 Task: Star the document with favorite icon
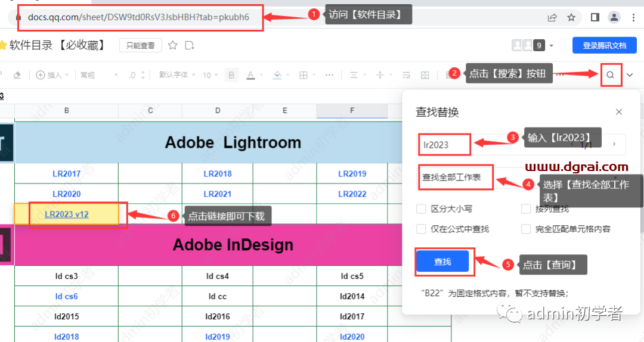(173, 45)
